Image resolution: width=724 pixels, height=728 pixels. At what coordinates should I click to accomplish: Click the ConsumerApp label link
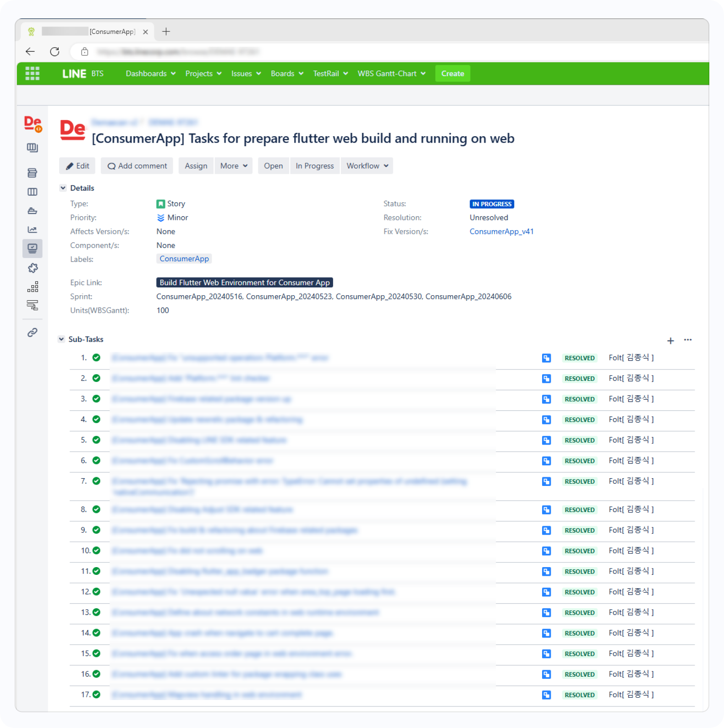(184, 259)
